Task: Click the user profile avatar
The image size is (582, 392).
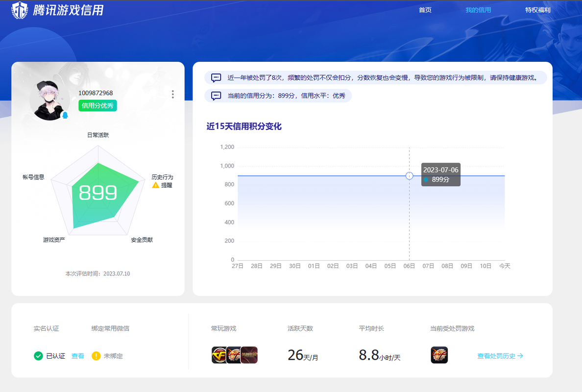Action: [49, 100]
